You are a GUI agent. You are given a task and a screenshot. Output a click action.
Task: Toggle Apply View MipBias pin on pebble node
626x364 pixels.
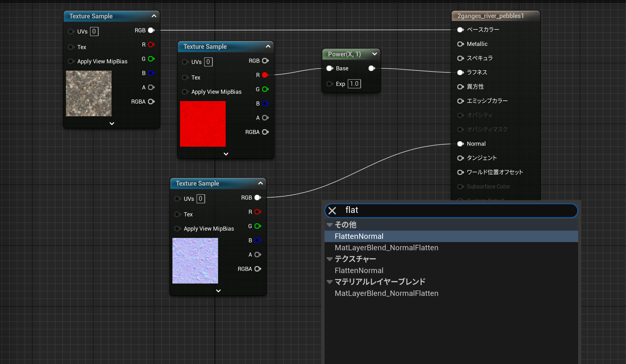point(71,61)
